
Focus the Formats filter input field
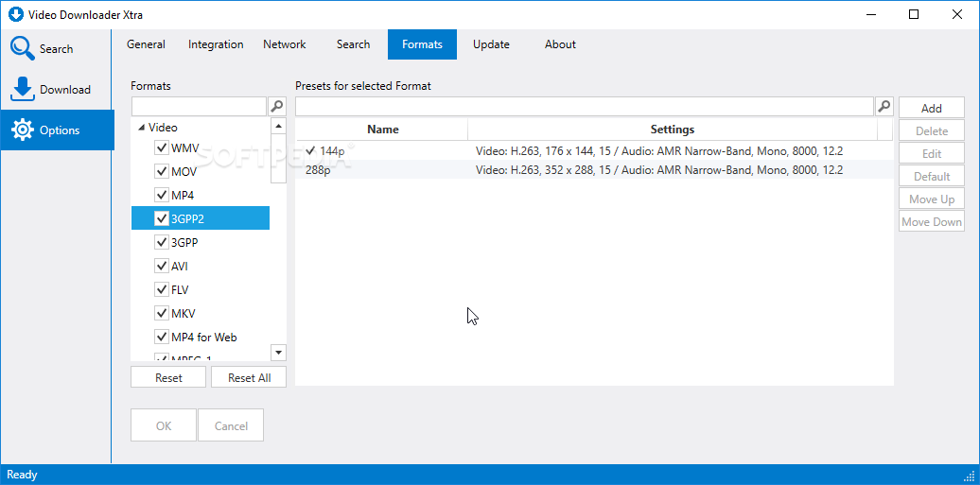click(x=200, y=106)
